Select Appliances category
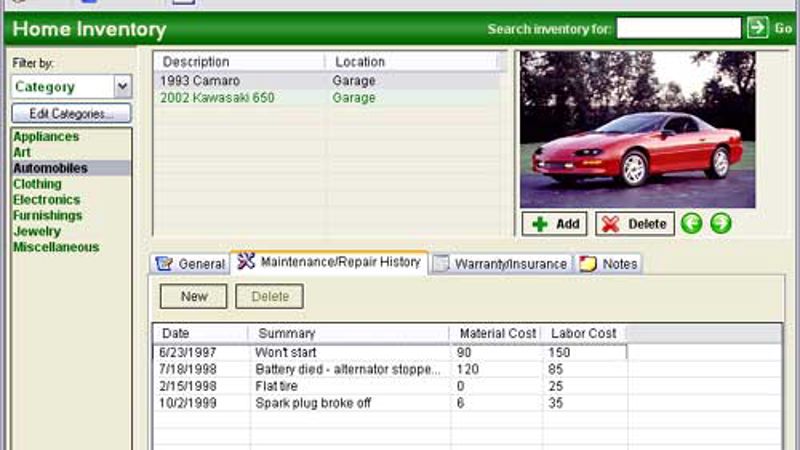This screenshot has height=450, width=800. point(46,137)
